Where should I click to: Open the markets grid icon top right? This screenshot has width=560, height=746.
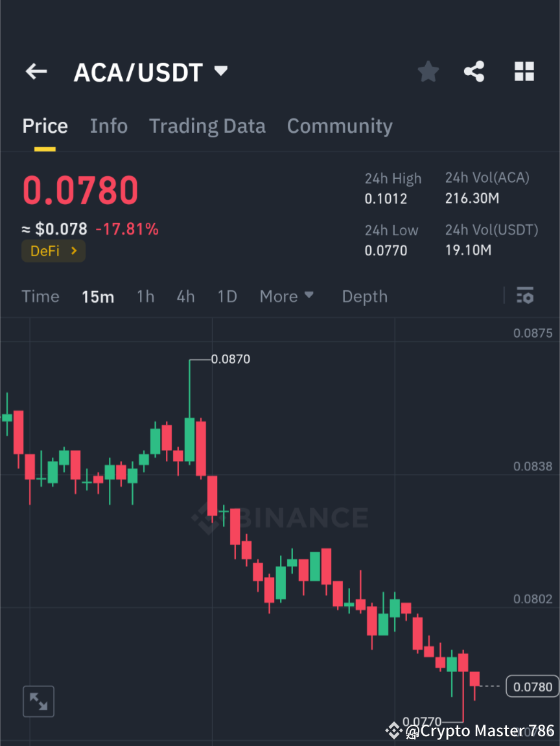click(524, 71)
